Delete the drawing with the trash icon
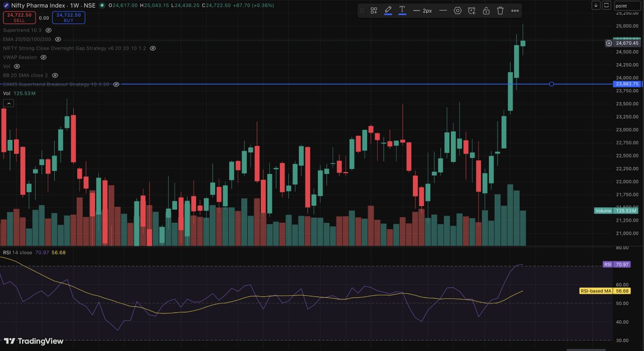Image resolution: width=644 pixels, height=351 pixels. 500,10
